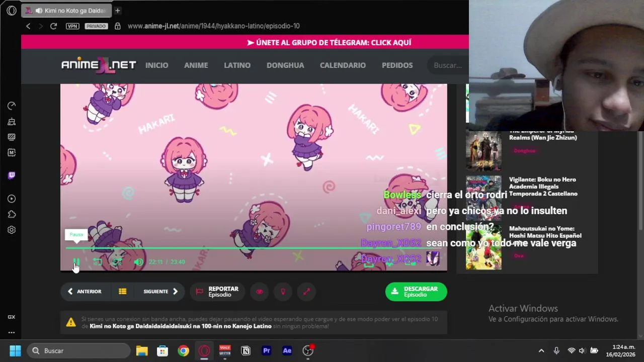The image size is (644, 362).
Task: Open OBS Studio from the taskbar
Action: 308,351
